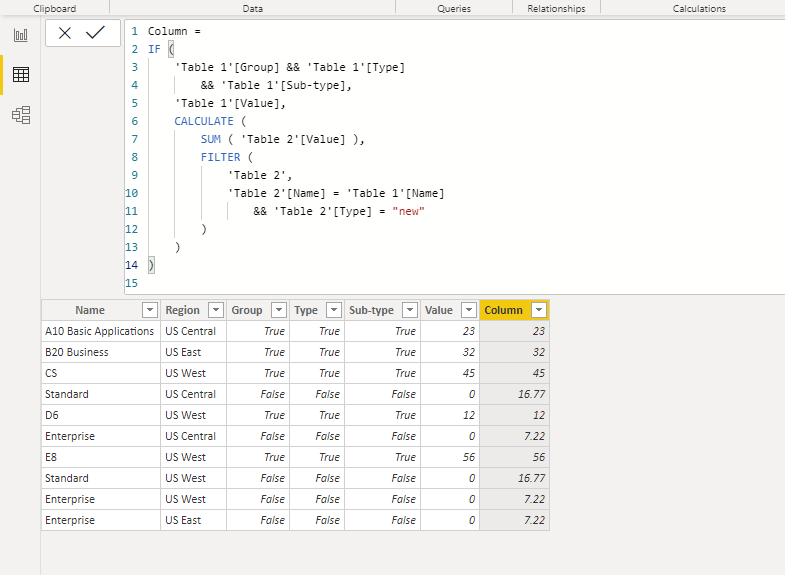
Task: Cancel the formula with the X icon
Action: click(x=65, y=33)
